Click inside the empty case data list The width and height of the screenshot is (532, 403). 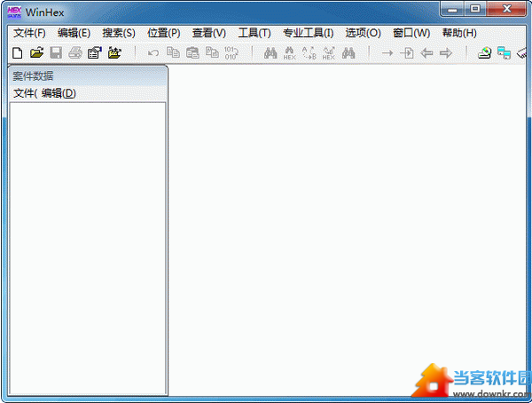(x=88, y=248)
